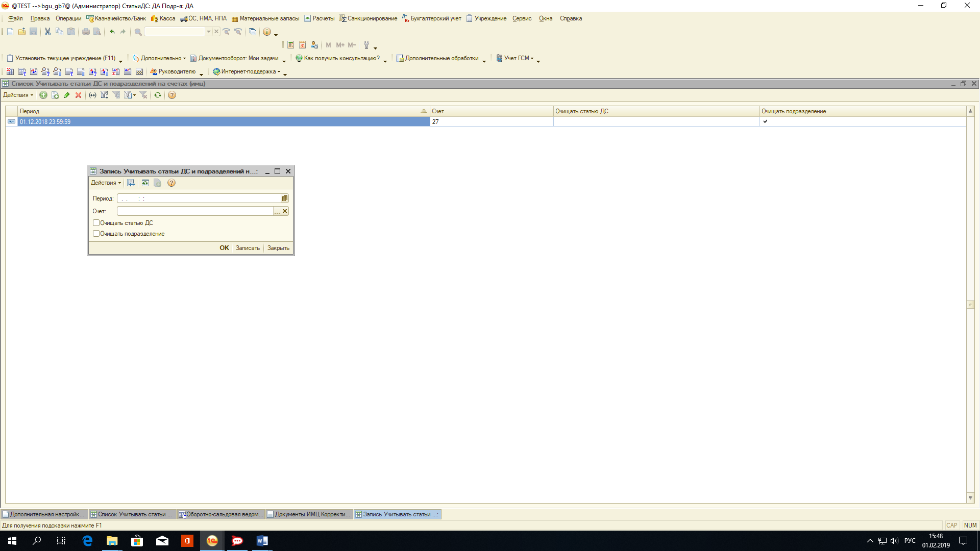This screenshot has width=980, height=551.
Task: Click the clear X button in Счет field
Action: [285, 211]
